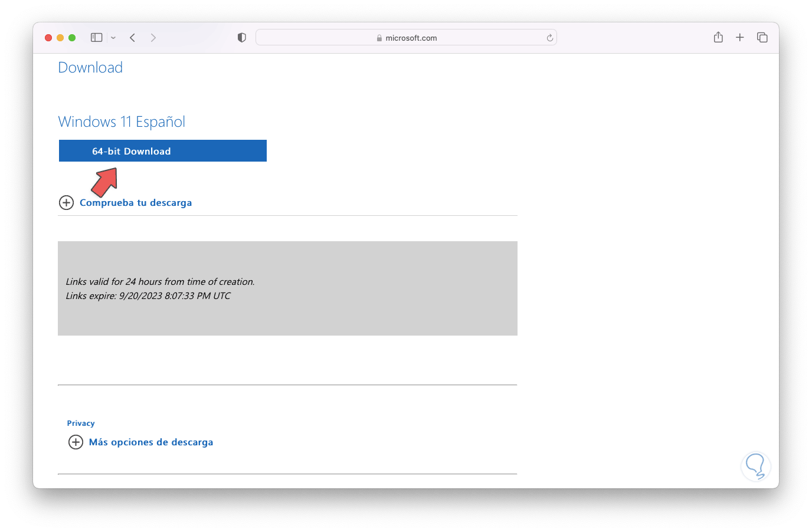Viewport: 812px width, 532px height.
Task: Open the Privacy link
Action: pos(81,423)
